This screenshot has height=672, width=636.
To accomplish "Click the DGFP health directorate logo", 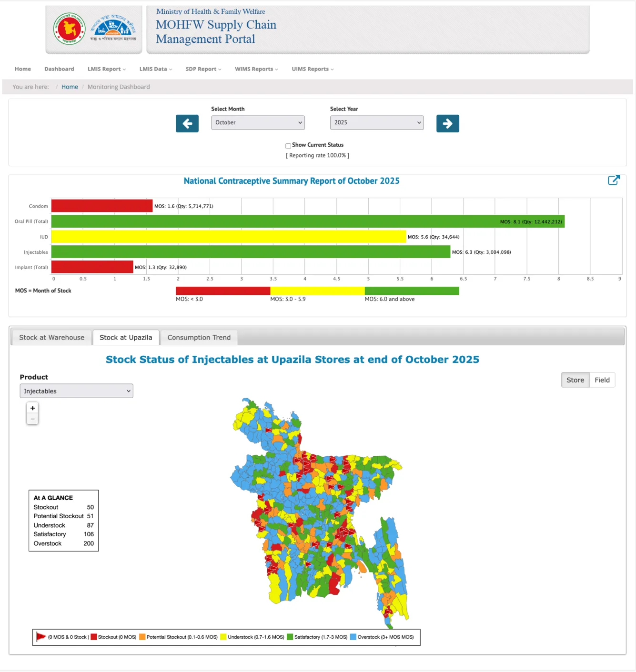I will (113, 29).
